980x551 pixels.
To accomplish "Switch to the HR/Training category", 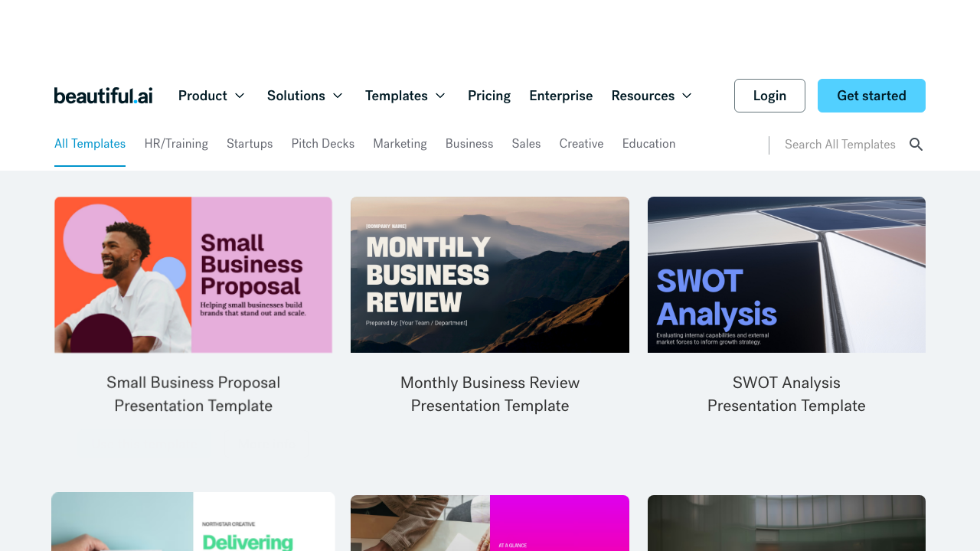I will [x=176, y=144].
